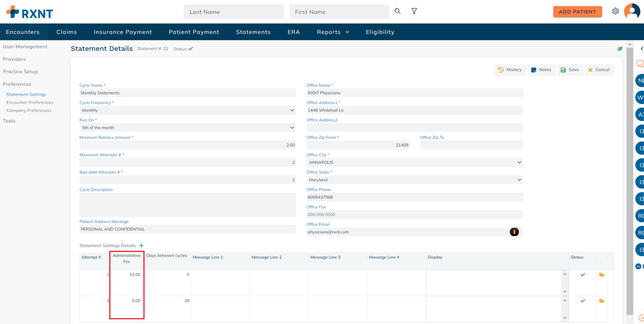The width and height of the screenshot is (644, 324).
Task: Click the Save button
Action: tap(570, 70)
